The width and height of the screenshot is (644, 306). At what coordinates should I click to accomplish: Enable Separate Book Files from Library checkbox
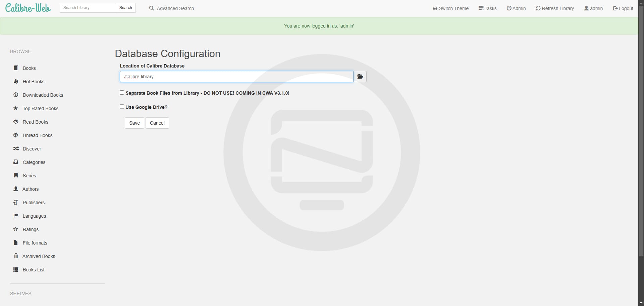pyautogui.click(x=122, y=92)
